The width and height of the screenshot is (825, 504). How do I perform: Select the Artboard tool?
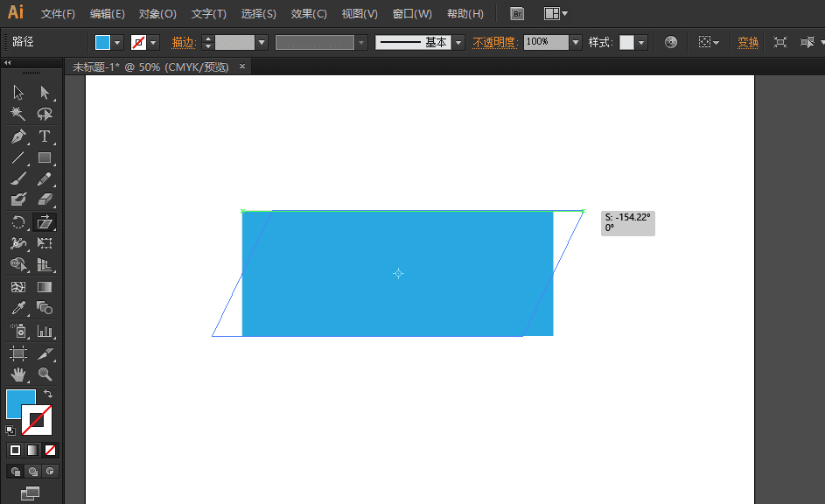click(18, 353)
